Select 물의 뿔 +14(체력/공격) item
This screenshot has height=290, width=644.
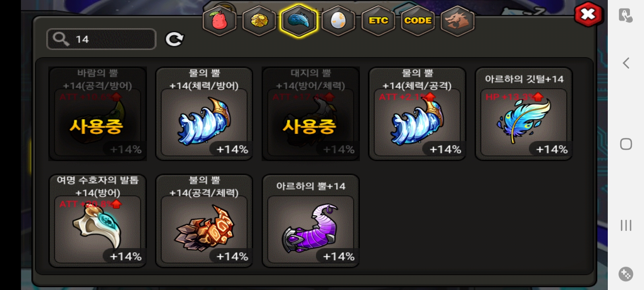(x=417, y=114)
